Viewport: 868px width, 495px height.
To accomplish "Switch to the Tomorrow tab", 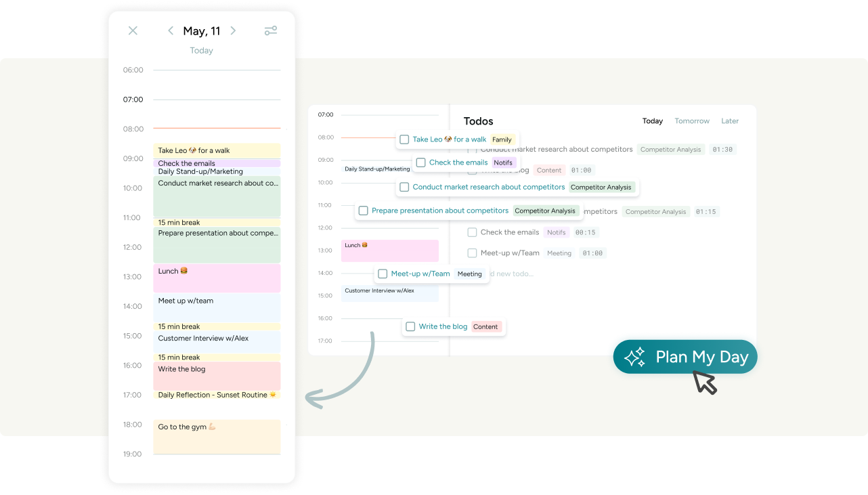I will coord(692,121).
